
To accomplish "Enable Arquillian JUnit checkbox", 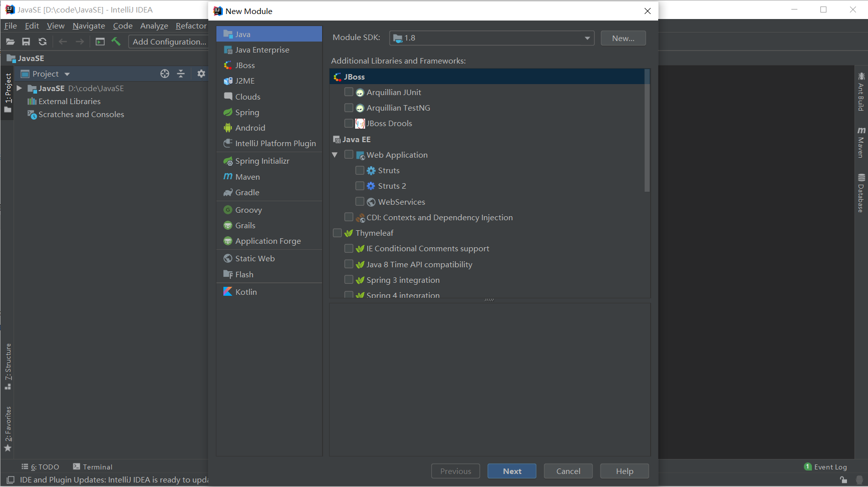I will coord(349,92).
